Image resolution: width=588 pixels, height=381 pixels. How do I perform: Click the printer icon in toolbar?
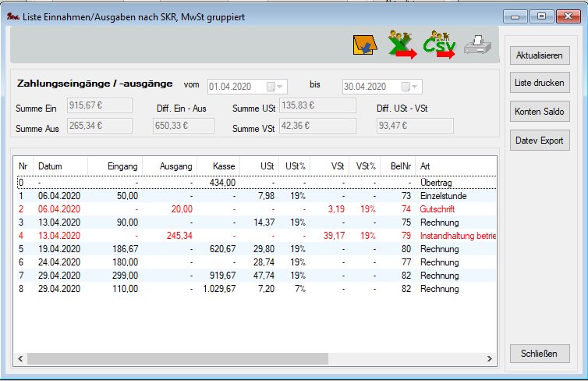click(x=477, y=48)
